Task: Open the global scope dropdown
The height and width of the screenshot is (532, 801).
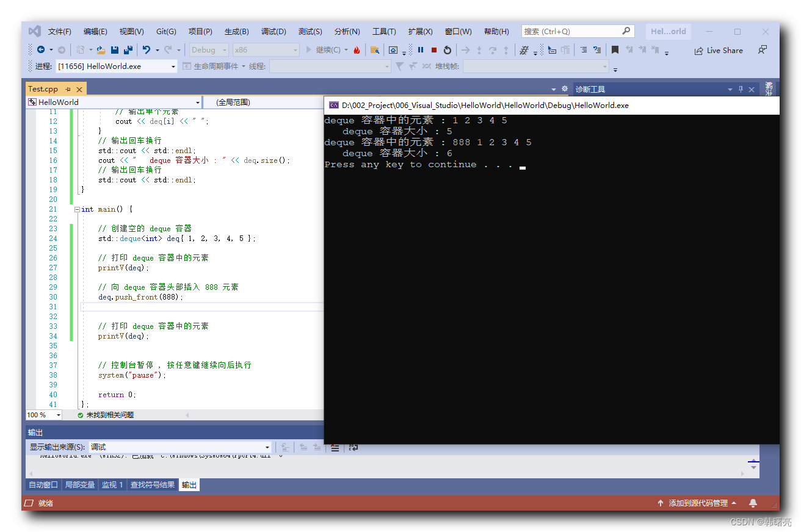Action: (x=263, y=102)
